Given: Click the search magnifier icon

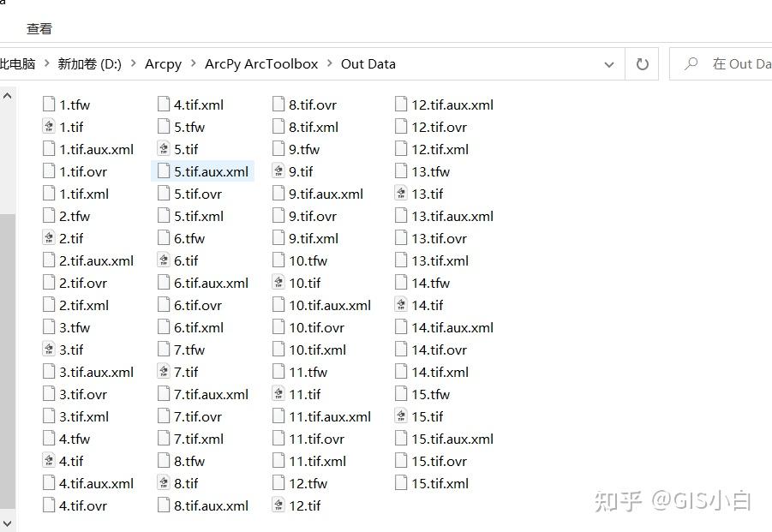Looking at the screenshot, I should tap(691, 64).
